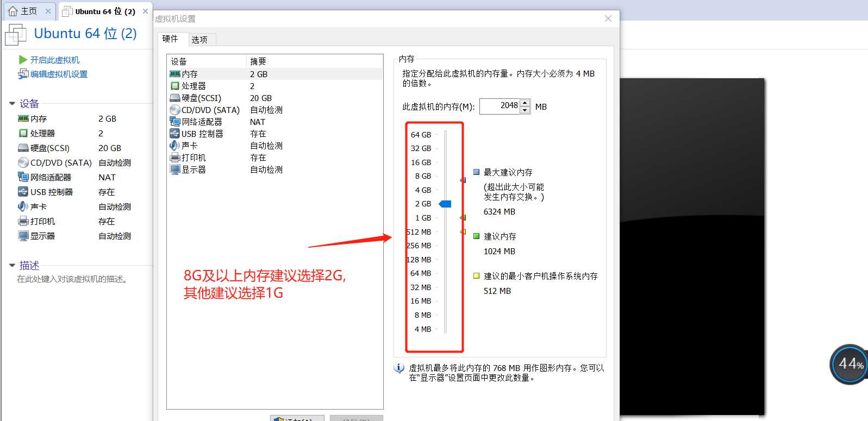Click the green 建议内存 legend swatch

click(476, 236)
